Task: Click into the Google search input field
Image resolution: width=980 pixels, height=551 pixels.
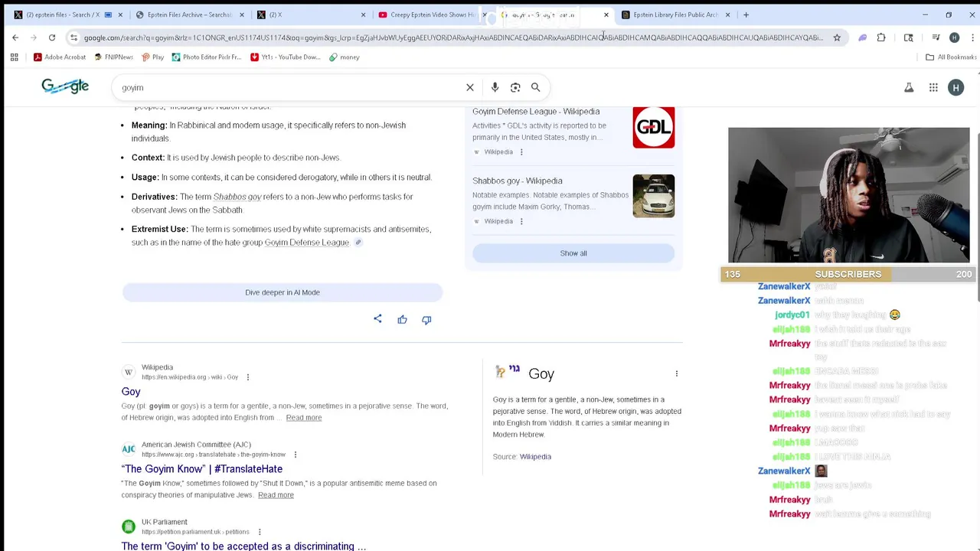Action: [291, 87]
